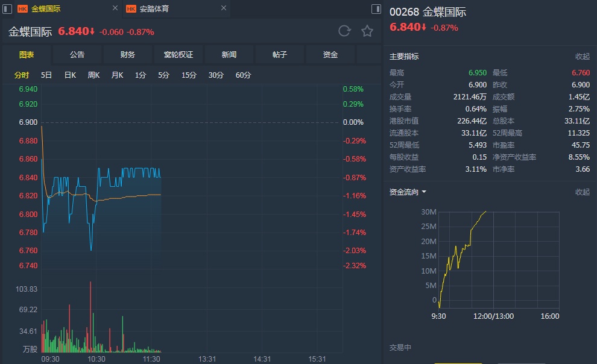
Task: Select the 1分 interval
Action: point(141,75)
